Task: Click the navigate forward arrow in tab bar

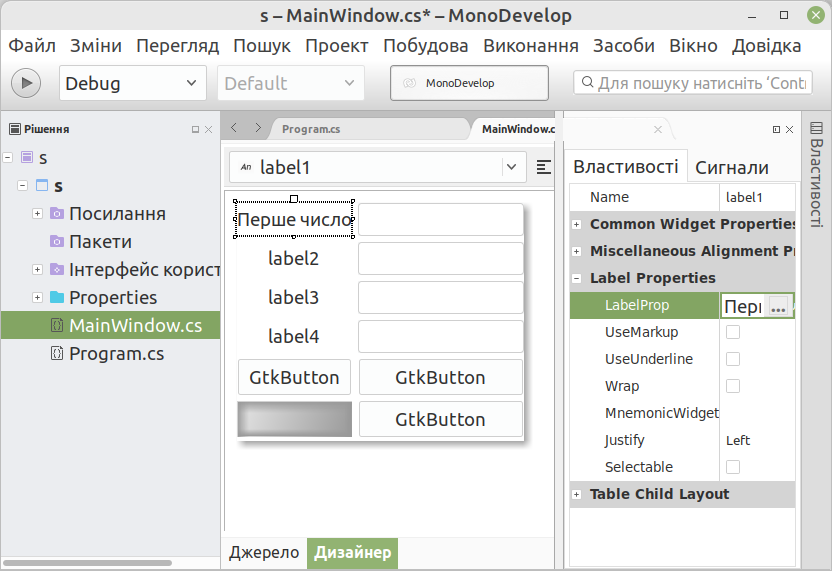Action: point(258,128)
